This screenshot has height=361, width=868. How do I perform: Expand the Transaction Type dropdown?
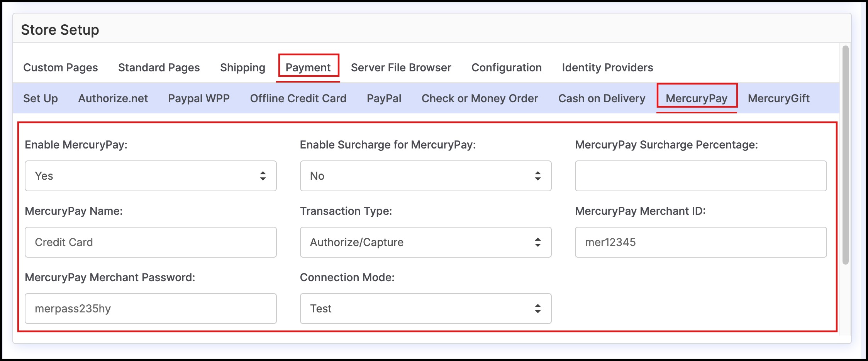pos(426,242)
